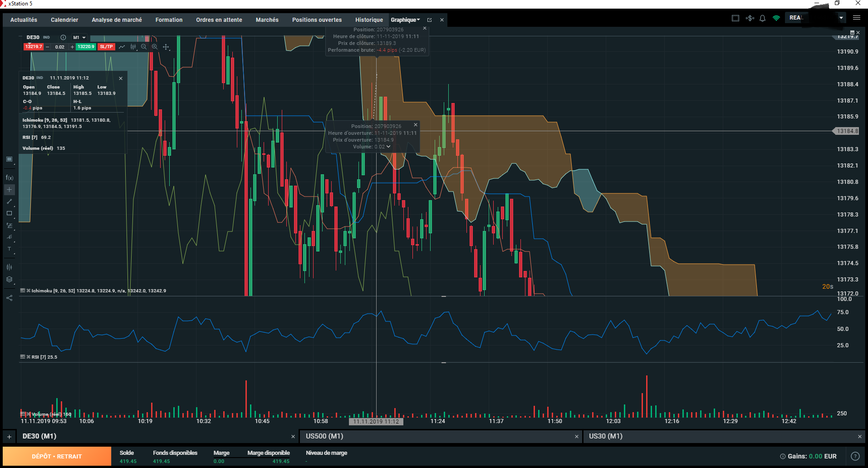
Task: Click the green buy price 13220.9 button
Action: pyautogui.click(x=86, y=47)
